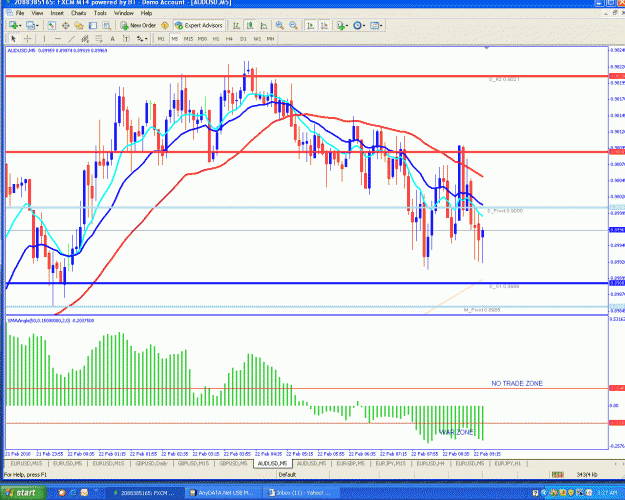Switch to MN timeframe

(x=270, y=39)
